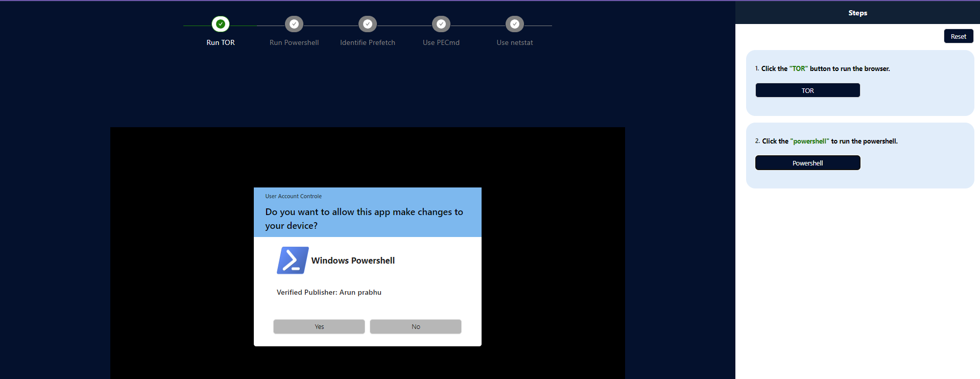The image size is (980, 379).
Task: Click the Use PECmd step circle icon
Action: (x=441, y=24)
